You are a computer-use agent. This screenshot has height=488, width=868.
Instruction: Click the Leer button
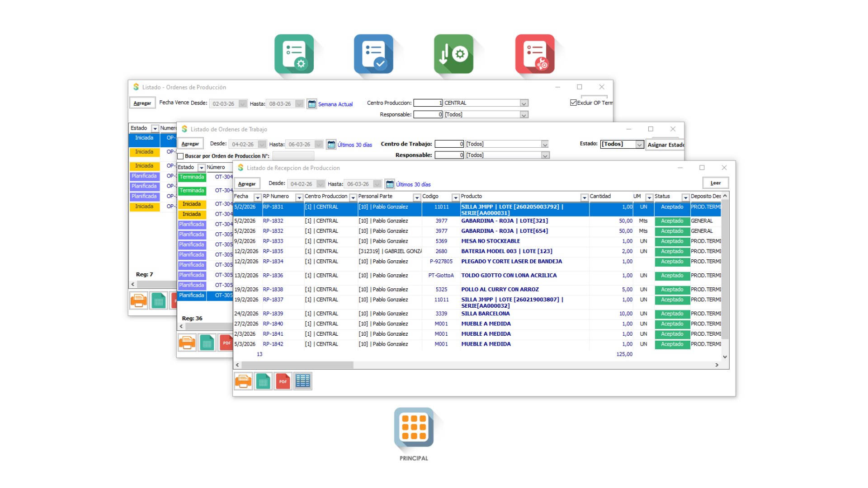click(x=715, y=183)
